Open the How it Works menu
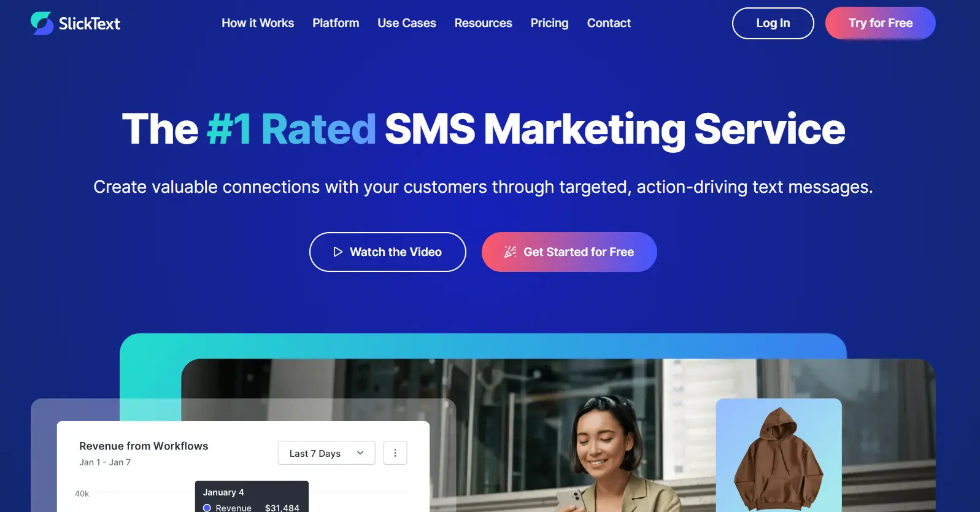 tap(258, 23)
